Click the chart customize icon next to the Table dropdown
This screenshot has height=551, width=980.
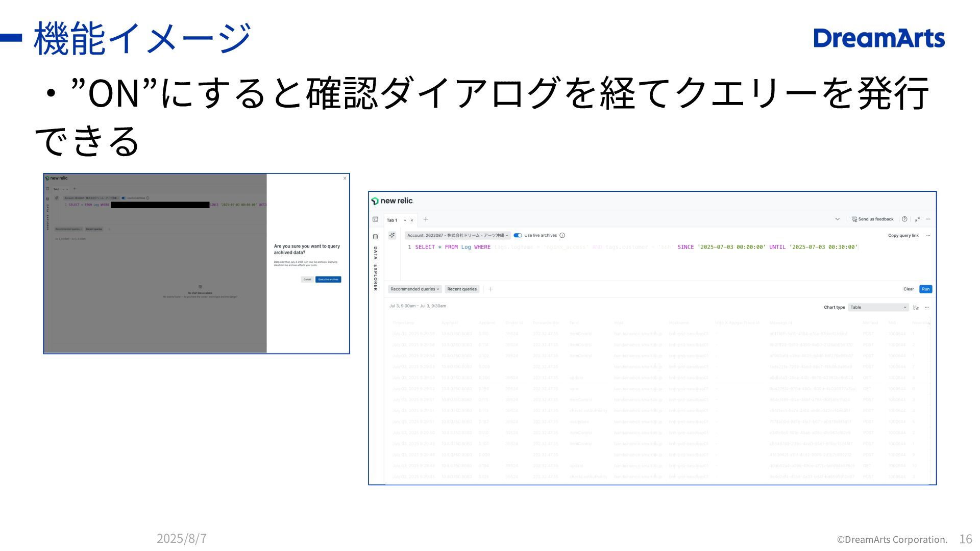[916, 308]
